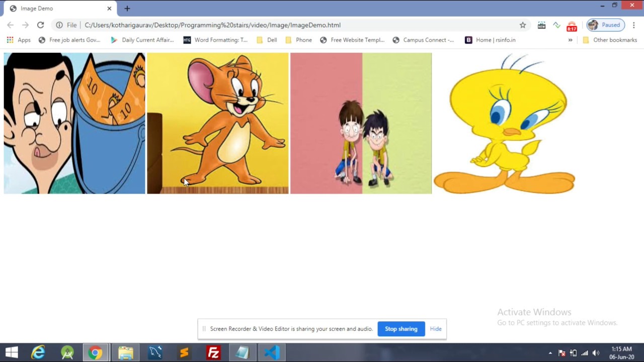
Task: Open Campus Connect bookmark
Action: tap(423, 40)
